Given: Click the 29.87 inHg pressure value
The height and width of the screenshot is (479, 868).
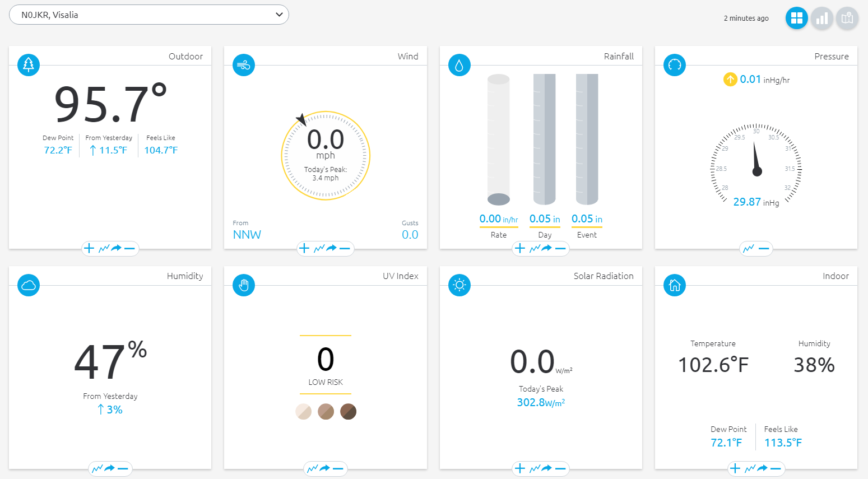Looking at the screenshot, I should (x=756, y=202).
